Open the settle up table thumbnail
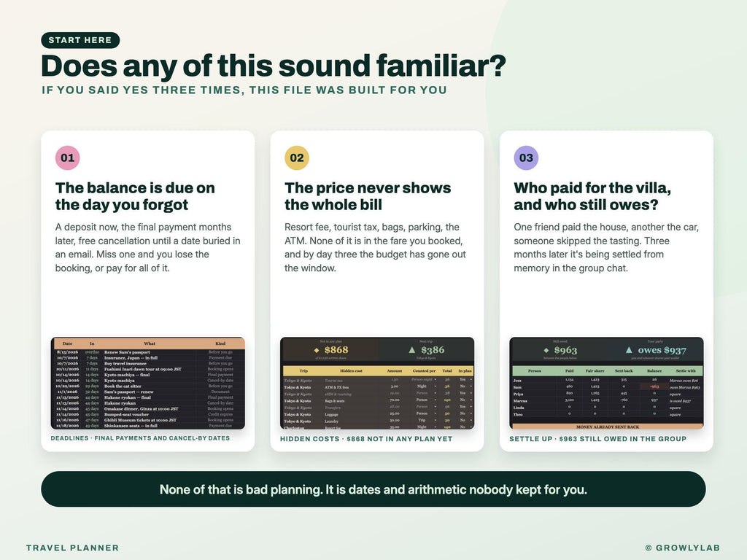Viewport: 747px width, 560px height. tap(606, 383)
